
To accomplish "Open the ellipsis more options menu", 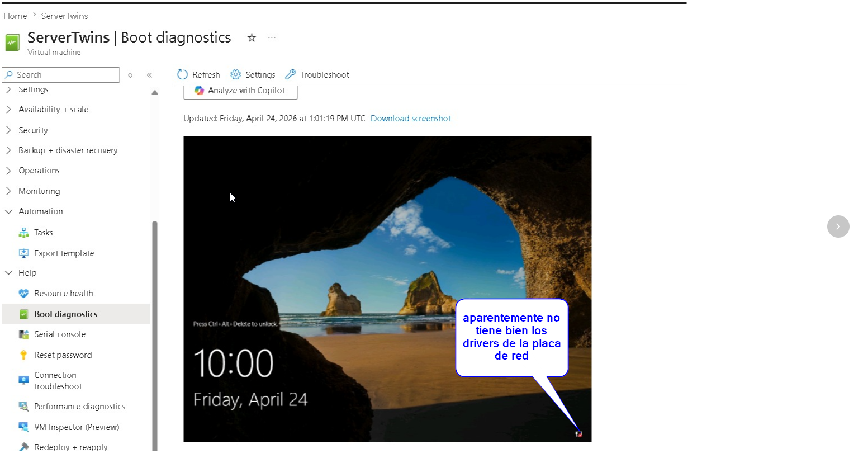I will (x=272, y=37).
